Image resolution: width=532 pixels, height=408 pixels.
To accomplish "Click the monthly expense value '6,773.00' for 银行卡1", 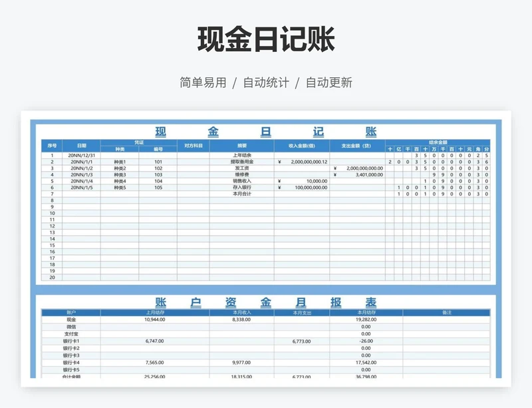I will point(302,341).
